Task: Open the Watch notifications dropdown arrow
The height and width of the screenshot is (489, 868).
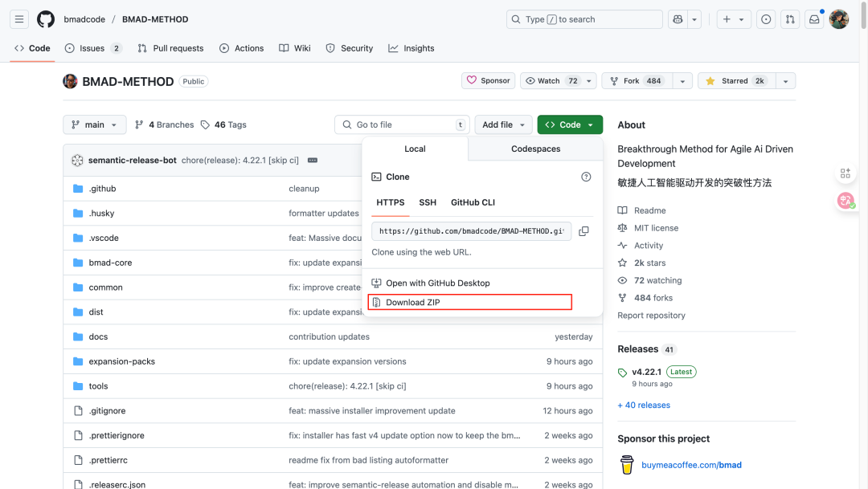Action: [x=589, y=81]
